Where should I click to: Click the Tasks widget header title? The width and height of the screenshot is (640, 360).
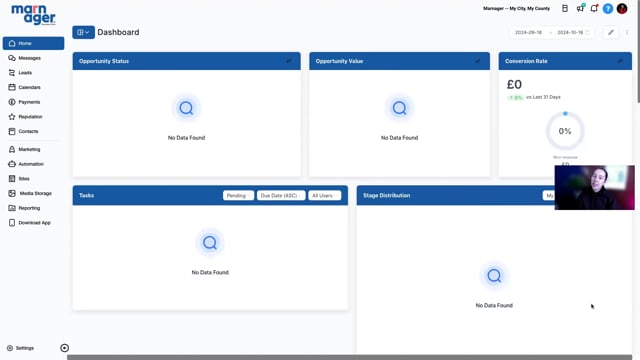87,196
